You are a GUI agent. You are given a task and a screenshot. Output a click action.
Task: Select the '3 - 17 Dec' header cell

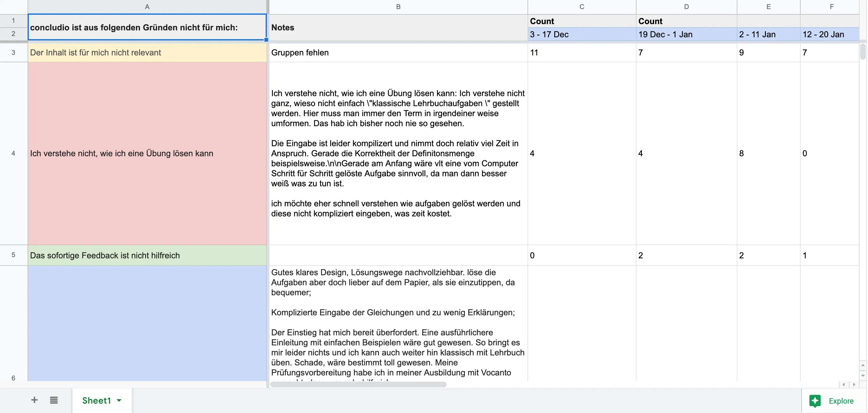point(581,34)
